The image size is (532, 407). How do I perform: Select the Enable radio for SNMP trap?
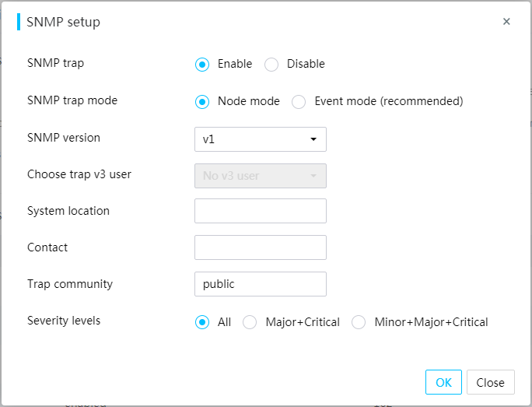202,64
